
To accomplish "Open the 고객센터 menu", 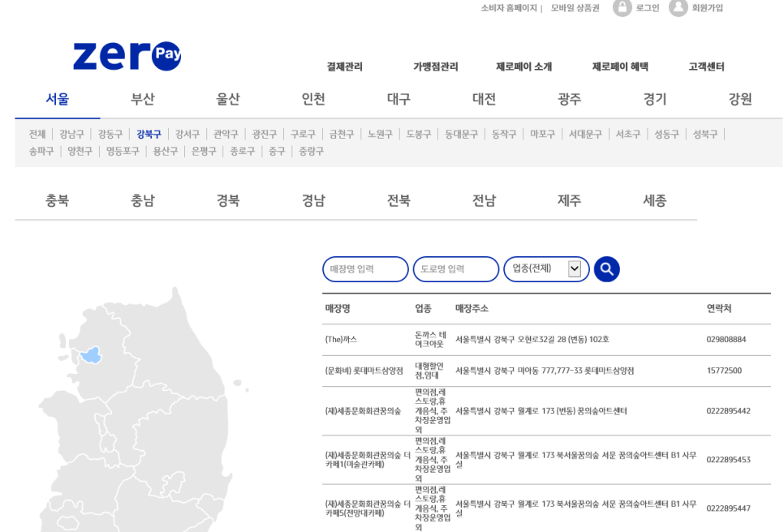I will (x=706, y=66).
